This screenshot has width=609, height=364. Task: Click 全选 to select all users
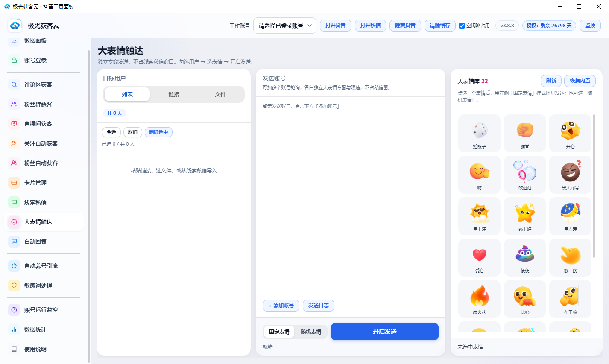click(111, 132)
